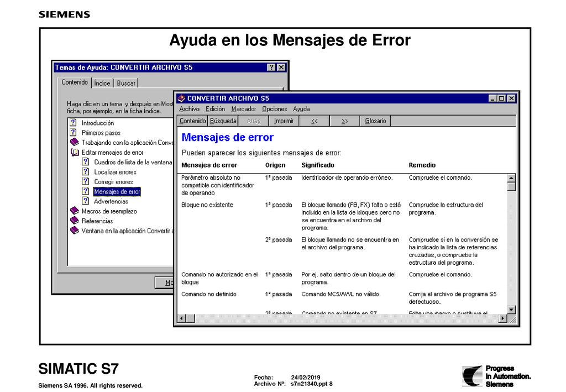Screen dimensions: 566x392
Task: Click the Significado column header
Action: (x=318, y=165)
